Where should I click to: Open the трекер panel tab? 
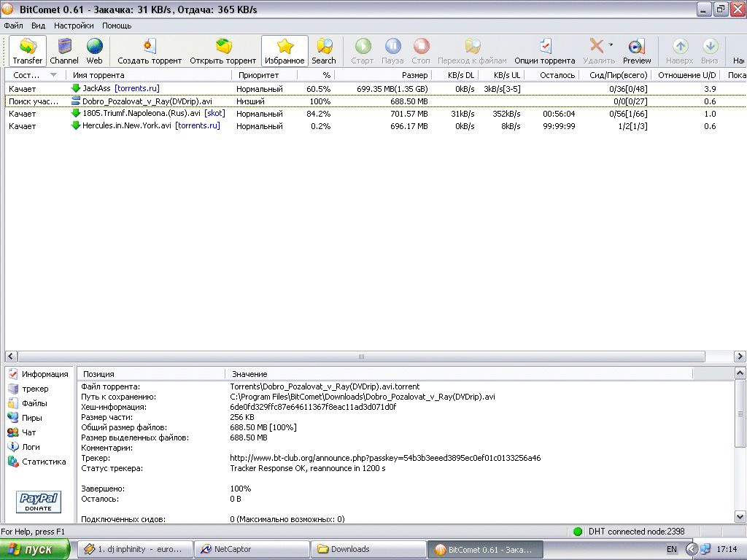(x=28, y=389)
